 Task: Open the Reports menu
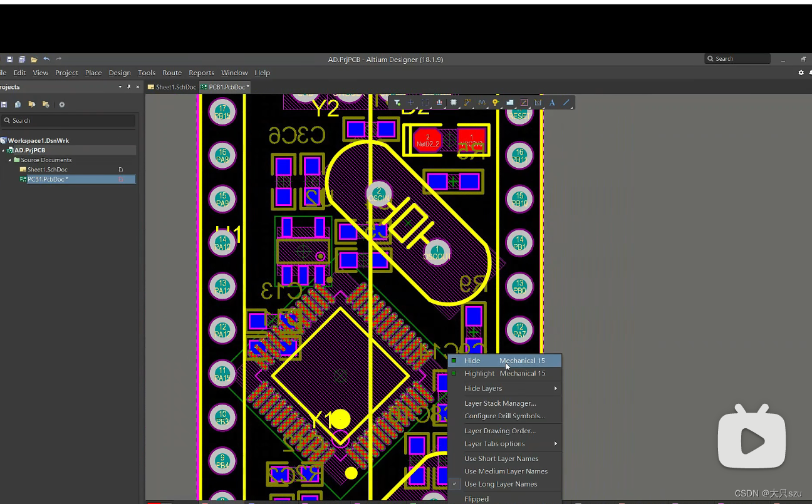(202, 73)
